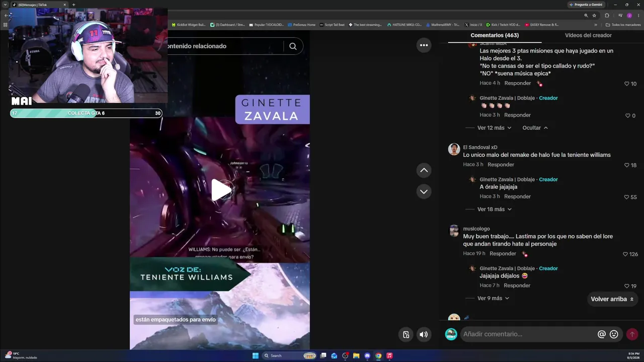Expand 'Ver 9 más' replies
Viewport: 644px width, 362px height.
[493, 298]
